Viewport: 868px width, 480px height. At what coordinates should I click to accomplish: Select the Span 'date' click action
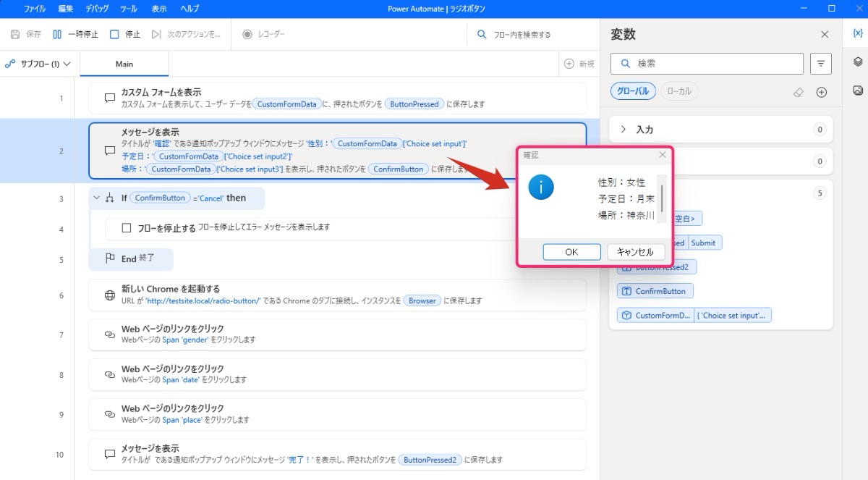coord(337,374)
